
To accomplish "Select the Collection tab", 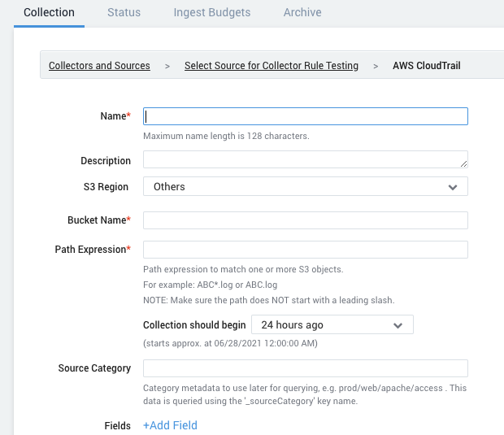I will tap(49, 12).
